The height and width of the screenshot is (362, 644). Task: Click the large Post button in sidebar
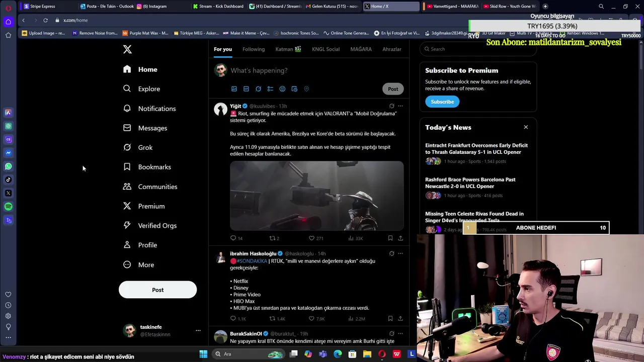[x=157, y=290]
